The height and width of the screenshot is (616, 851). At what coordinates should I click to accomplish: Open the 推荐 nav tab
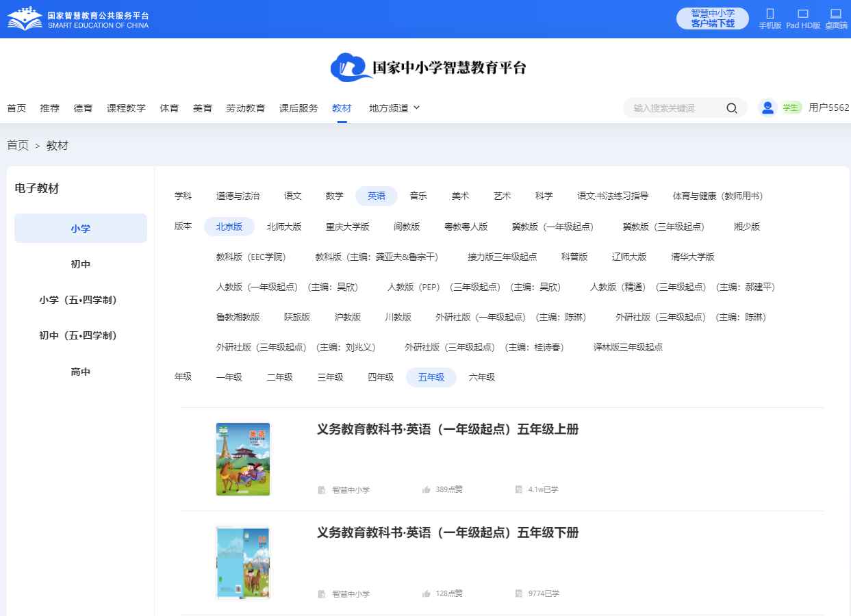pyautogui.click(x=50, y=108)
